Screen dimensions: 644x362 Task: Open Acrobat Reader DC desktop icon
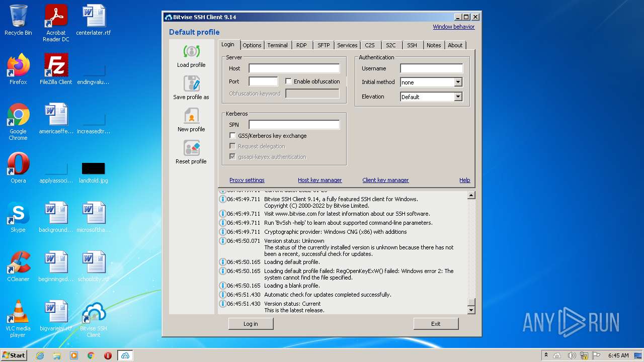point(56,23)
